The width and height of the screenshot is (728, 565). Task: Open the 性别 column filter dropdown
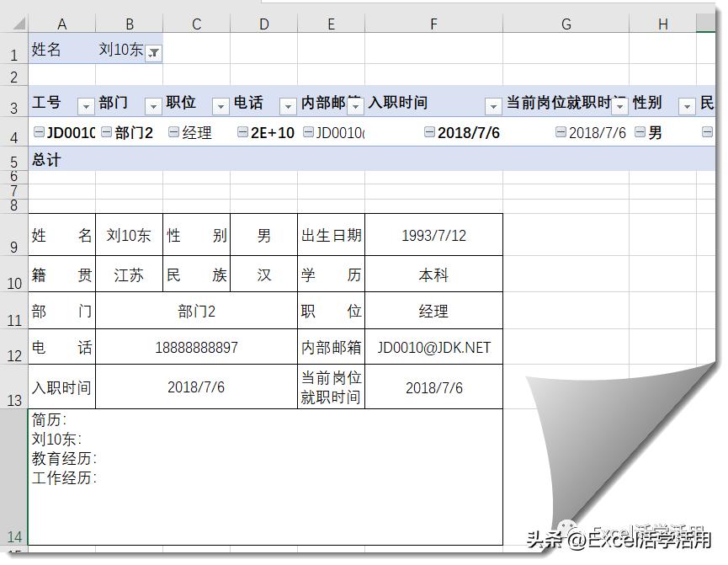coord(688,106)
